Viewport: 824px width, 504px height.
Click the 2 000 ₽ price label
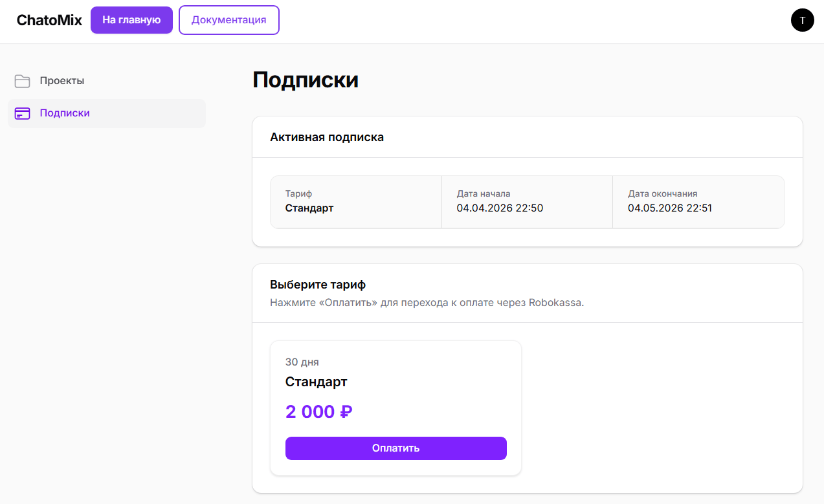[318, 411]
